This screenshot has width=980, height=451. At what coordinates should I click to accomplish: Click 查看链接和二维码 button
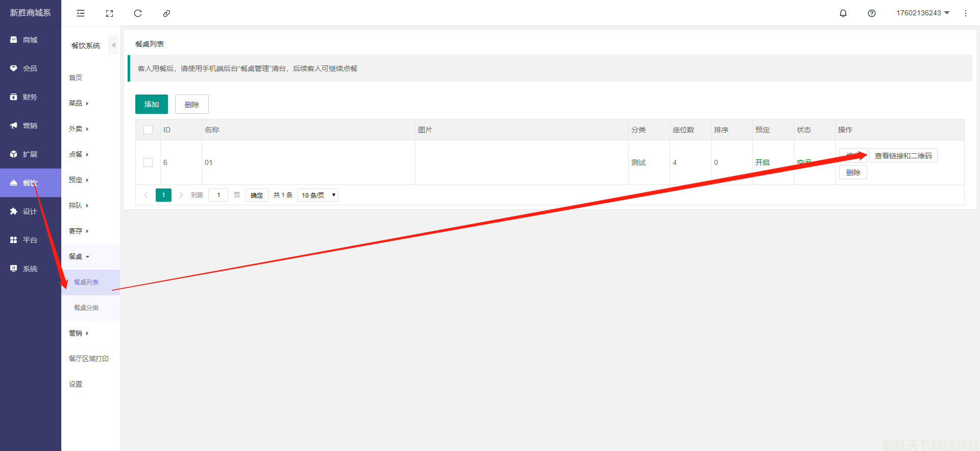tap(903, 156)
